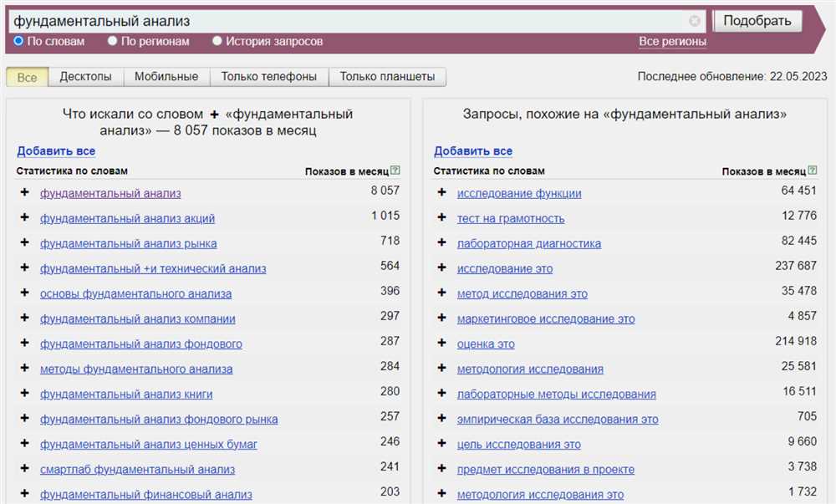Viewport: 836px width, 504px height.
Task: Switch to 'Только планшеты' tab
Action: tap(388, 77)
